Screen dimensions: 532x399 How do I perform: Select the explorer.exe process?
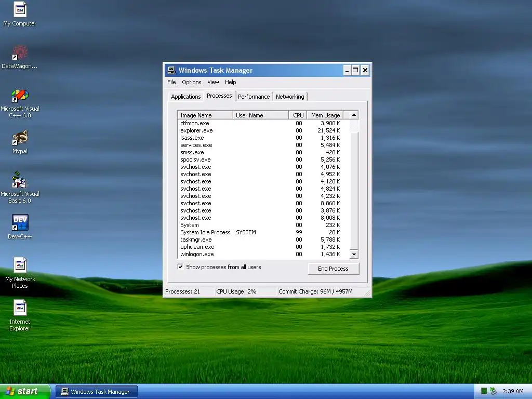click(263, 130)
